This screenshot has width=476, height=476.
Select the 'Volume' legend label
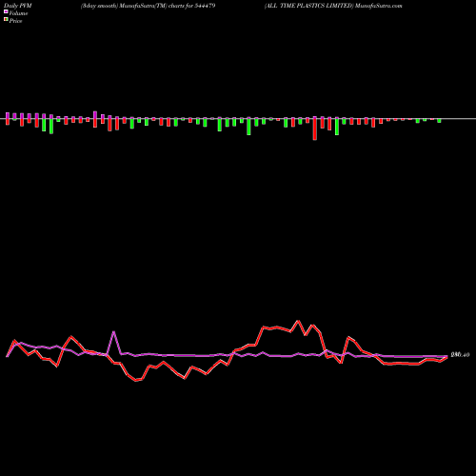coord(18,13)
